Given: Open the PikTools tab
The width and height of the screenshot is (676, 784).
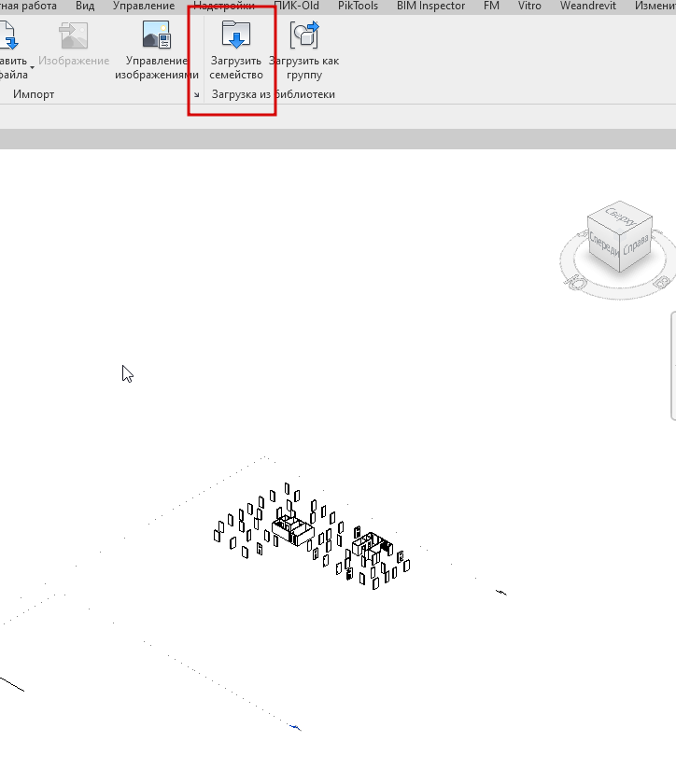Looking at the screenshot, I should tap(358, 6).
